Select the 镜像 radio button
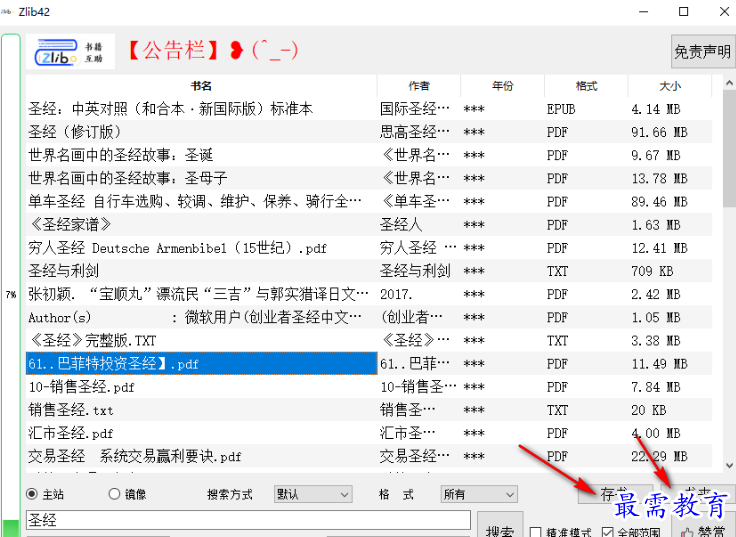The image size is (736, 537). click(x=115, y=494)
